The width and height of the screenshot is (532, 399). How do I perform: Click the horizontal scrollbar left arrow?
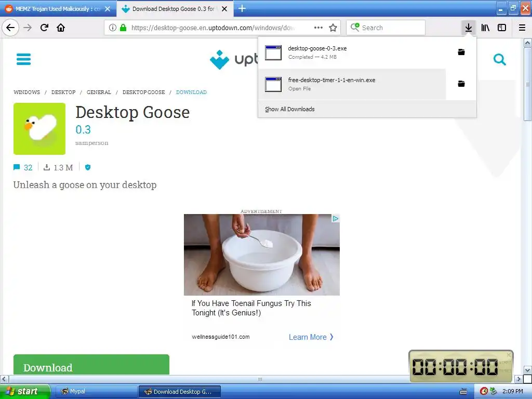(4, 379)
